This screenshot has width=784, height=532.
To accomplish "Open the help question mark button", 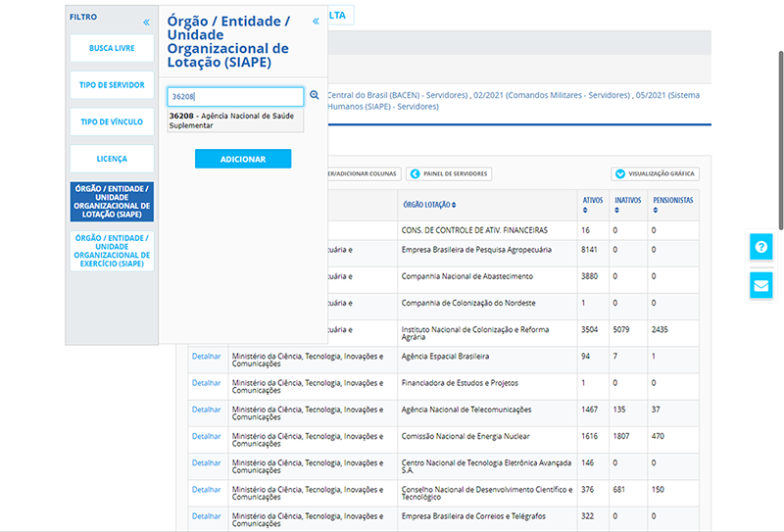I will pyautogui.click(x=760, y=246).
